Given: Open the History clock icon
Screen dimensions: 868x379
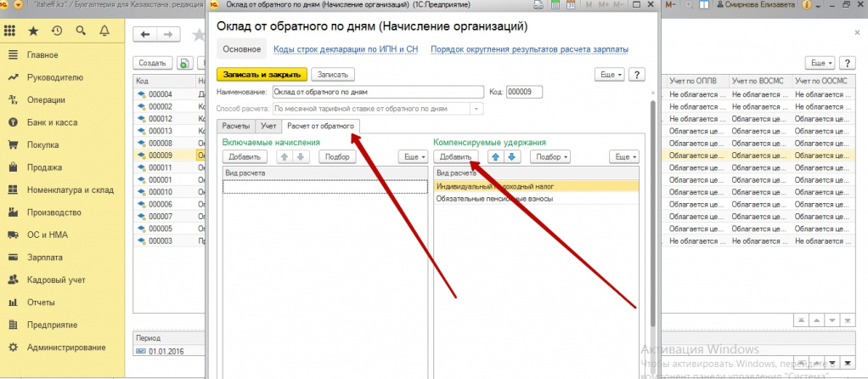Looking at the screenshot, I should tap(57, 31).
